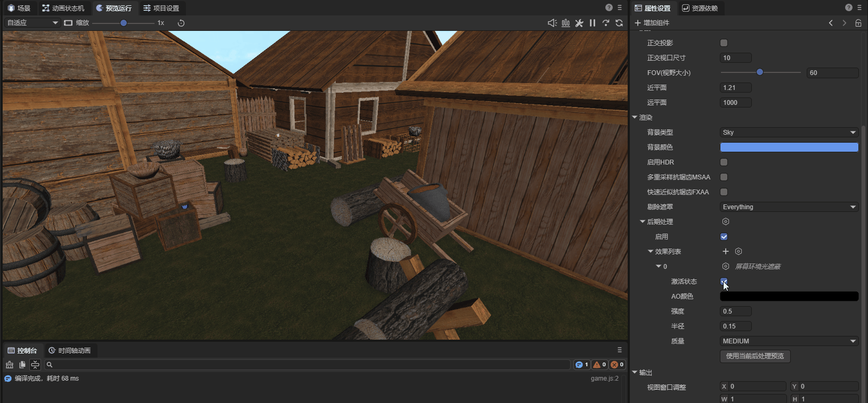This screenshot has height=403, width=868.
Task: Click the 增加组件 button
Action: coord(652,23)
